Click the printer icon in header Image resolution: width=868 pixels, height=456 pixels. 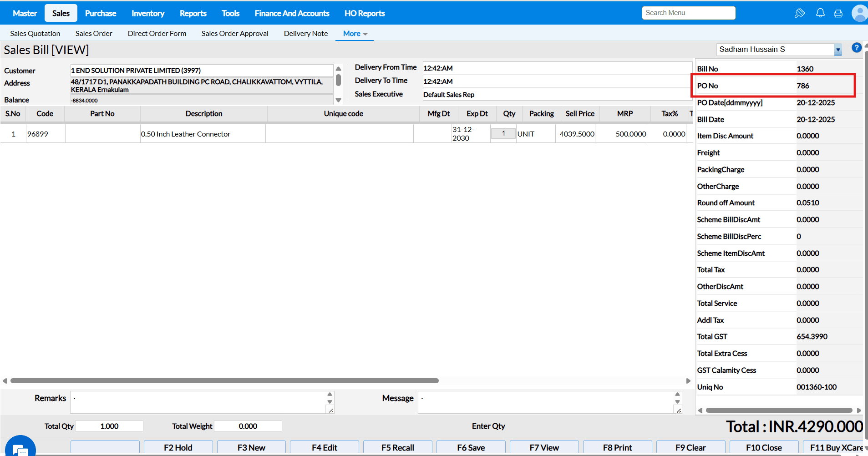coord(838,14)
